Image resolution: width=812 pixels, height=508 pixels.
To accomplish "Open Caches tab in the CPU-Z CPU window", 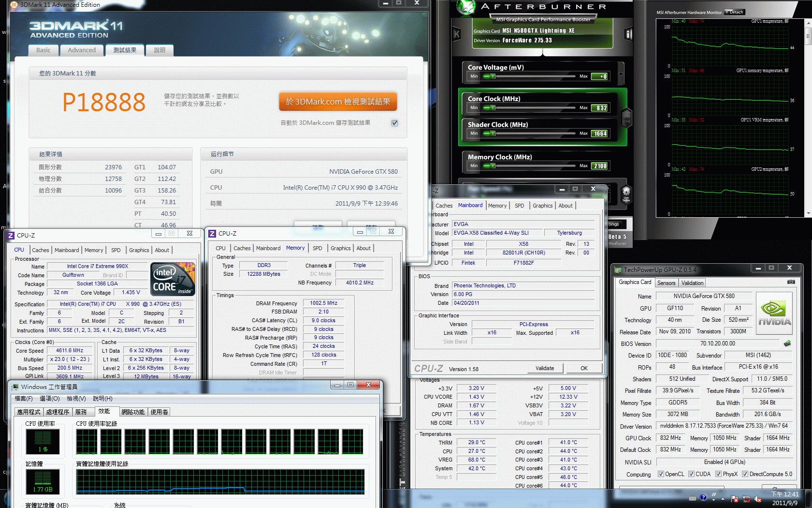I will [41, 250].
